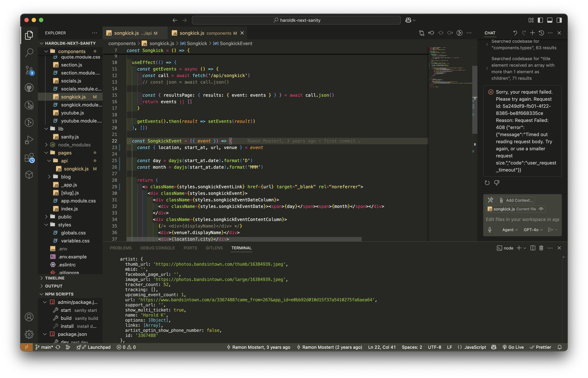This screenshot has height=378, width=588.
Task: Open the Extensions view icon
Action: click(29, 158)
